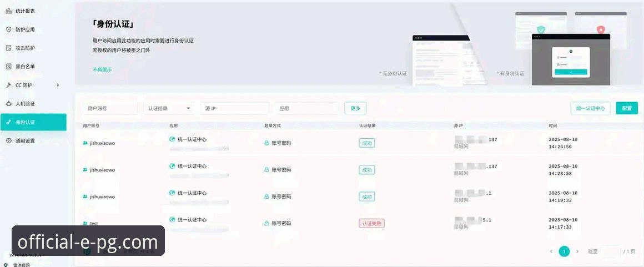Click the 用户账号 column header

90,125
